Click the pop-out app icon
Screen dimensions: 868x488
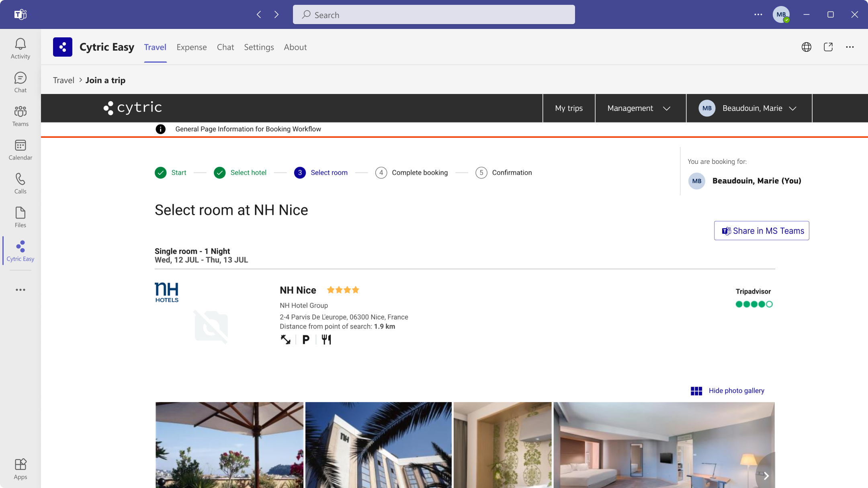828,47
